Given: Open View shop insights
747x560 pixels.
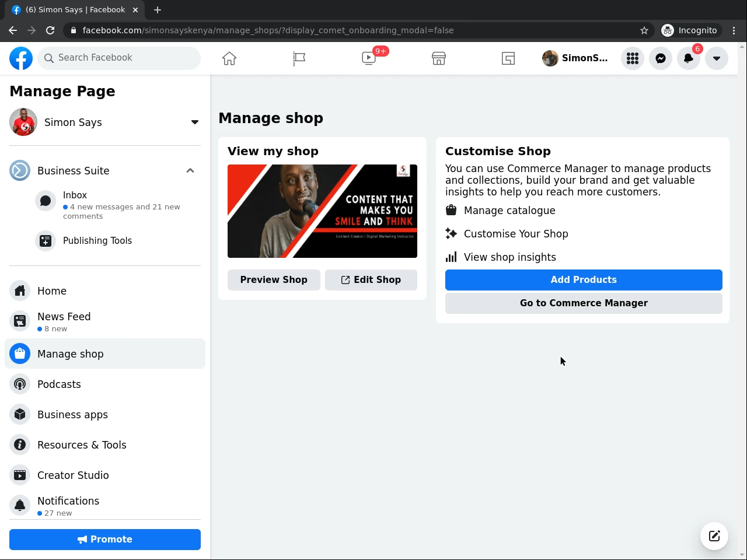Looking at the screenshot, I should coord(501,257).
